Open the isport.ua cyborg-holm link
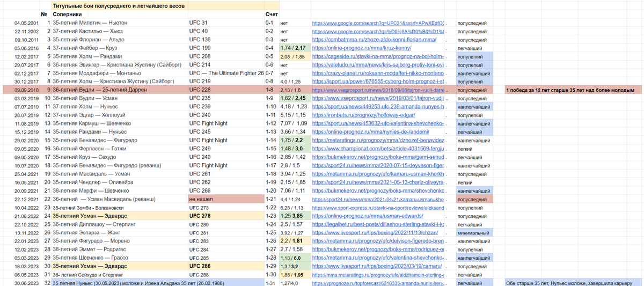 [378, 82]
